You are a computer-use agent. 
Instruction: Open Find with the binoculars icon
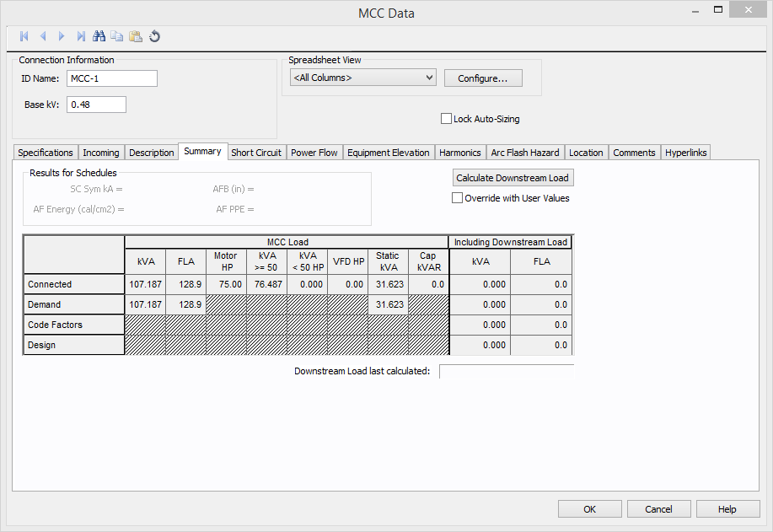[99, 36]
